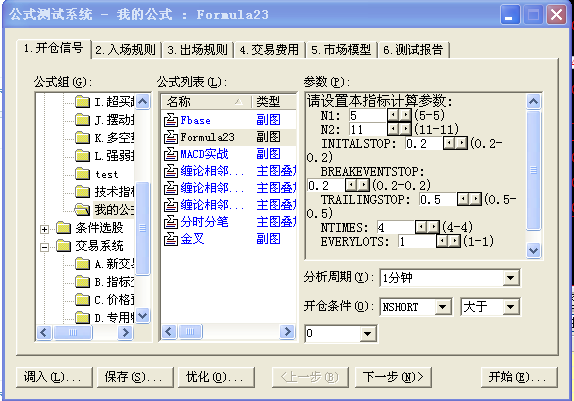Click the NTIMES value field
The height and width of the screenshot is (401, 574).
pos(396,227)
